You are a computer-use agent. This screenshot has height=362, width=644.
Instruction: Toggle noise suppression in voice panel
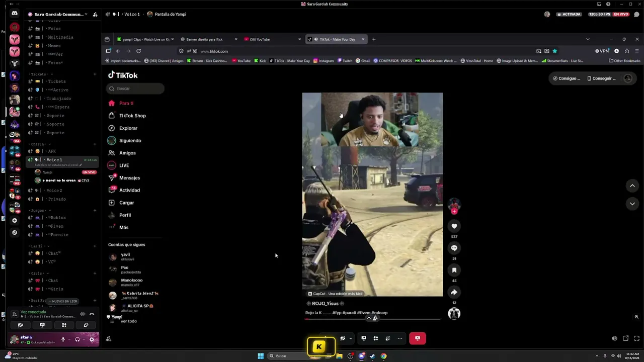pyautogui.click(x=83, y=314)
